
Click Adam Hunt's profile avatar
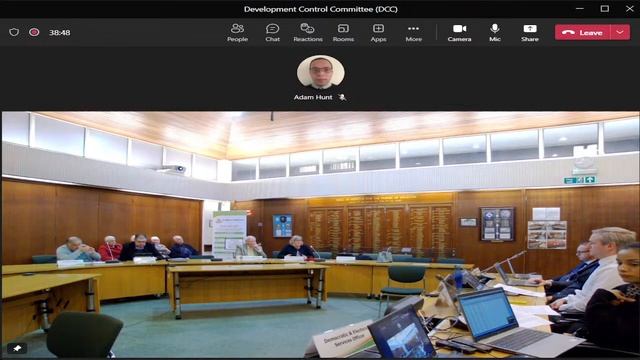[x=320, y=72]
